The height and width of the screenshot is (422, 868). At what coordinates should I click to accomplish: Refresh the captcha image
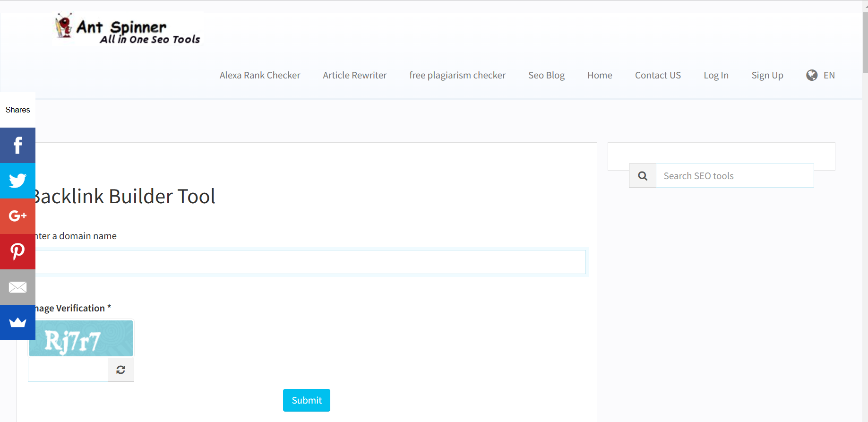coord(121,370)
